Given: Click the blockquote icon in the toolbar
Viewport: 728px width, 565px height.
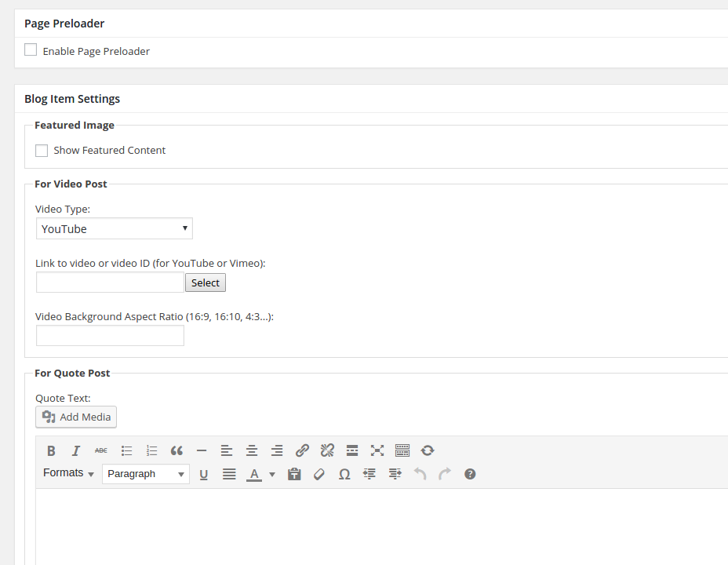Looking at the screenshot, I should pos(177,450).
